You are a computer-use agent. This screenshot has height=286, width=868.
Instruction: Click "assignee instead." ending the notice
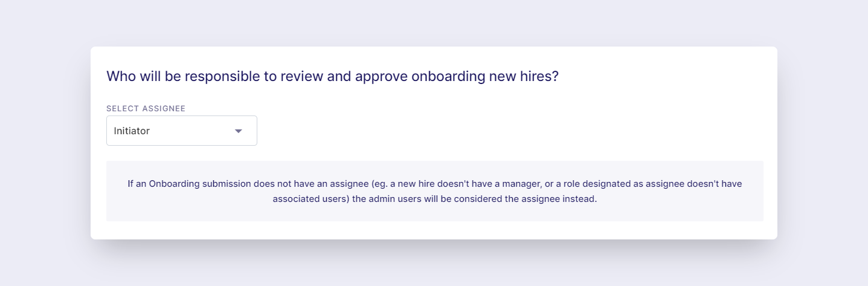tap(560, 199)
